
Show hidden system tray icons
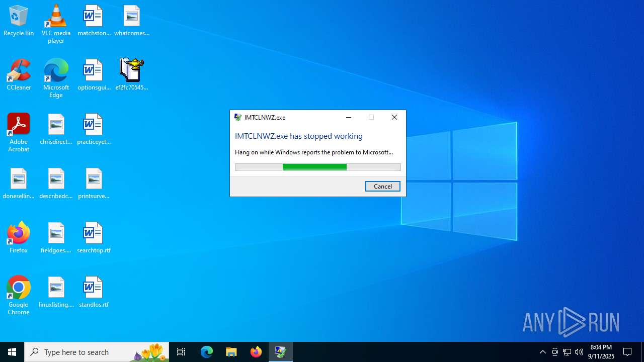tap(542, 352)
